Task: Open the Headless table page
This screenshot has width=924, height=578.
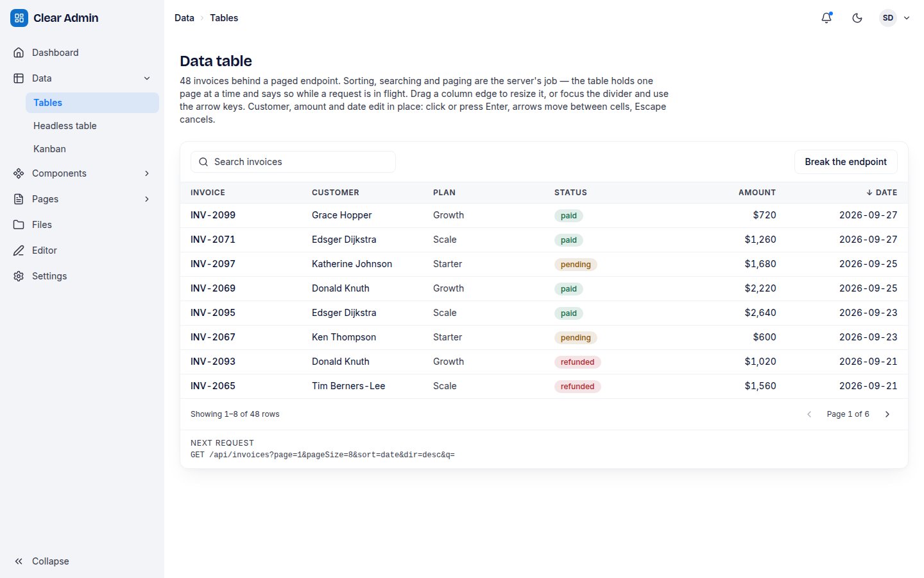Action: (x=92, y=126)
